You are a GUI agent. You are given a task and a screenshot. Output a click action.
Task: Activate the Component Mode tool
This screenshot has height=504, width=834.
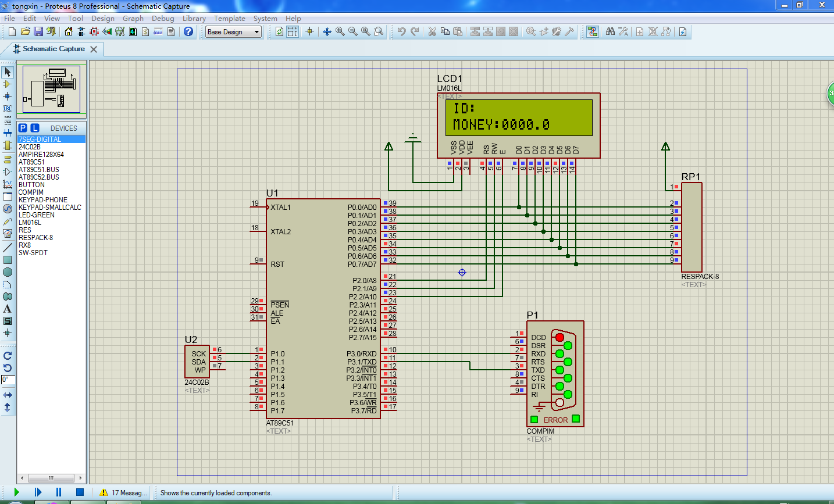click(8, 84)
